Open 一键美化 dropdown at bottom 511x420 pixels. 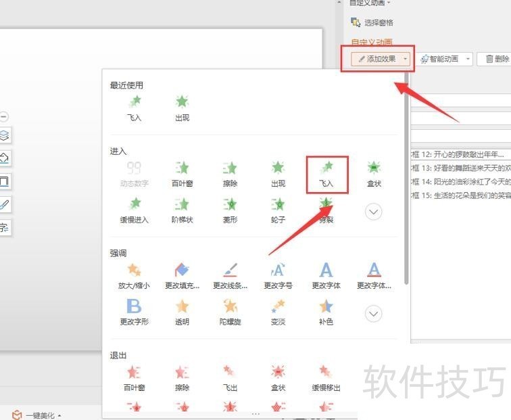click(59, 416)
